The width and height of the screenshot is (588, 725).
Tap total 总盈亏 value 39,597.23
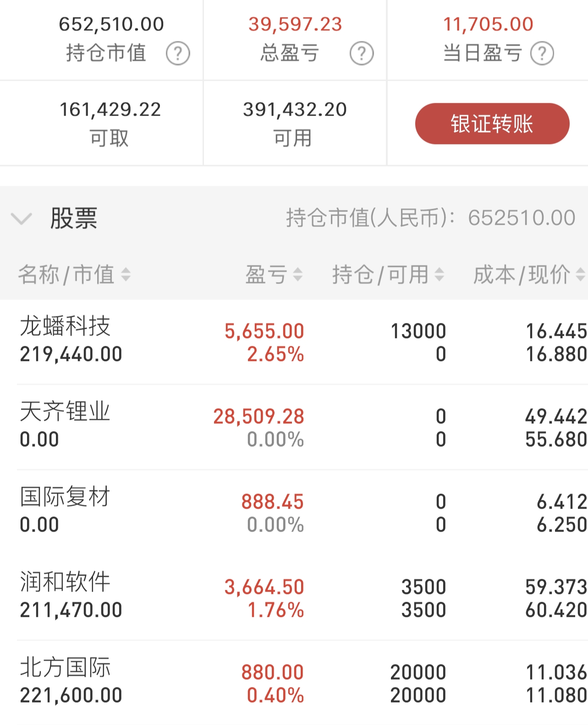point(295,24)
